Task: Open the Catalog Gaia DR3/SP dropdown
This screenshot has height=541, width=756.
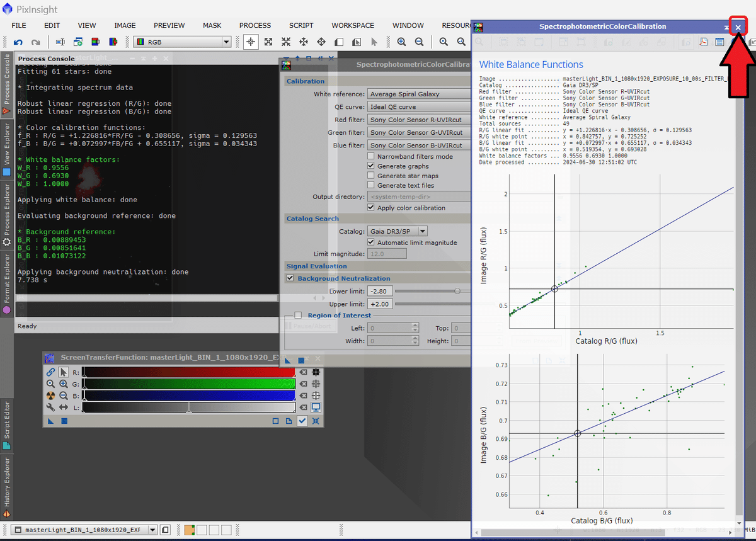Action: pyautogui.click(x=398, y=231)
